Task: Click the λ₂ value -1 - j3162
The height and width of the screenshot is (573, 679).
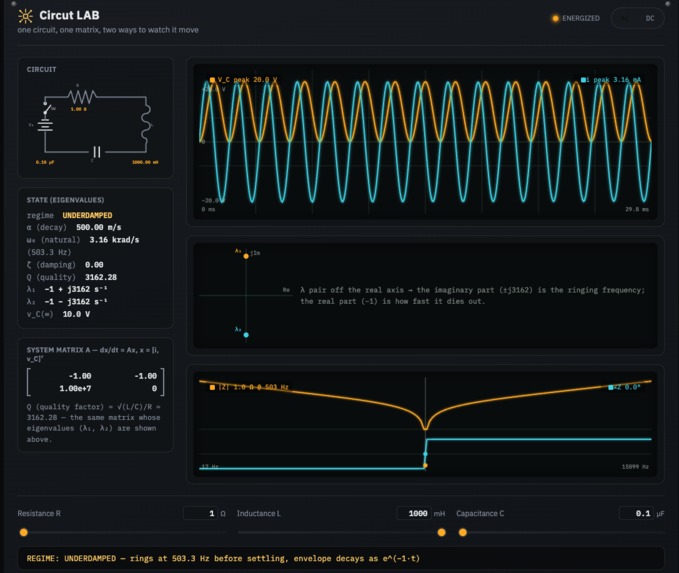Action: [x=76, y=302]
